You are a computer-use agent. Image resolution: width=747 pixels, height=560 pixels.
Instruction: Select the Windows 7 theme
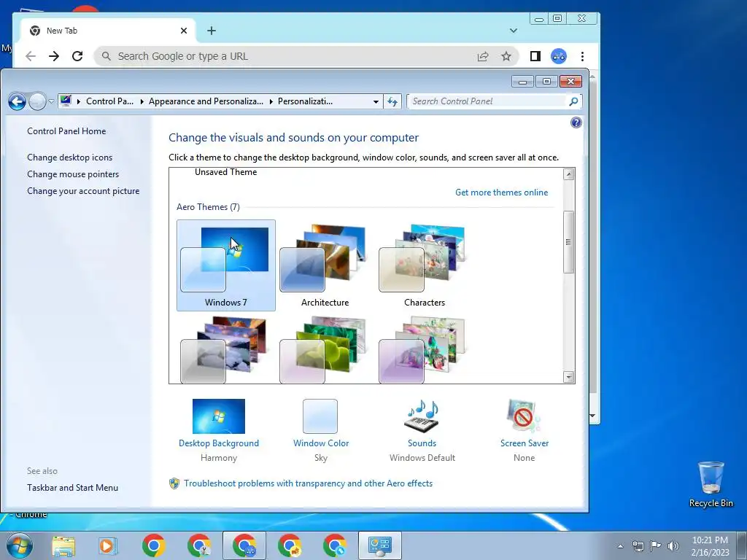226,265
